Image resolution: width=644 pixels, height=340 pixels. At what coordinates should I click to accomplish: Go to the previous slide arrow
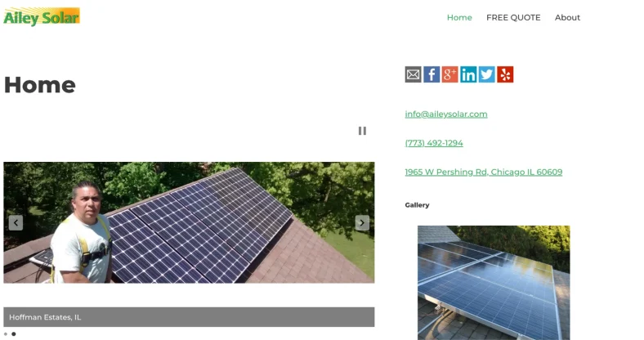click(16, 223)
